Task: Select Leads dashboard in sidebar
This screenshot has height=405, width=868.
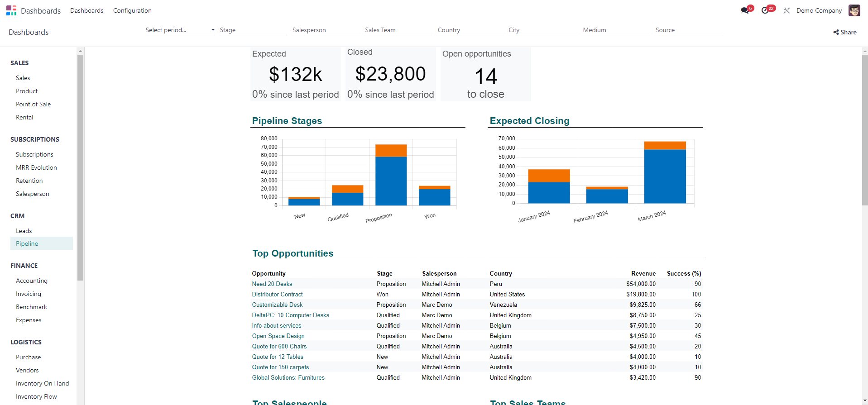Action: pos(24,231)
